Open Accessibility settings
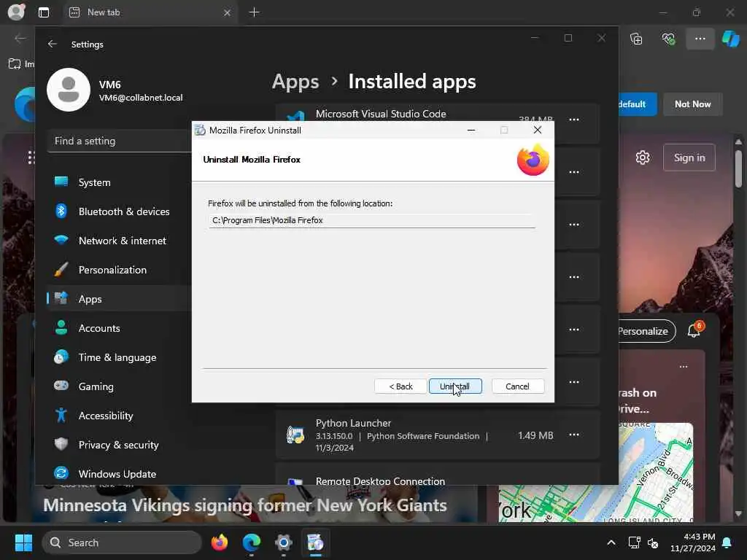The width and height of the screenshot is (747, 560). [119, 416]
